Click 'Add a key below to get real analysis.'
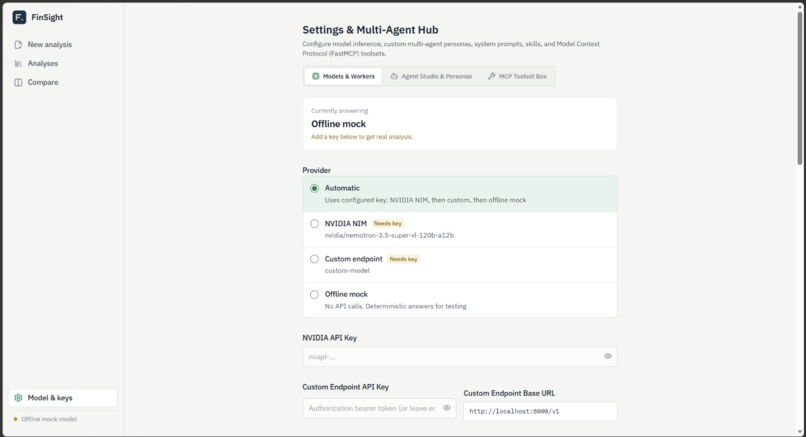806x437 pixels. [362, 137]
